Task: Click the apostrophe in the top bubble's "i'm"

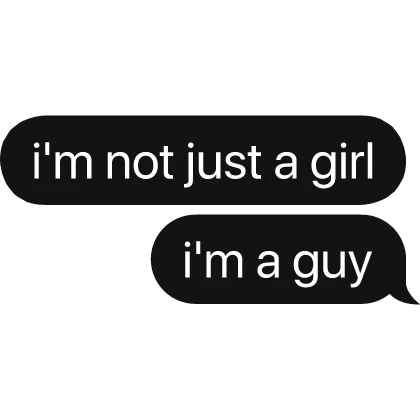Action: (x=46, y=149)
